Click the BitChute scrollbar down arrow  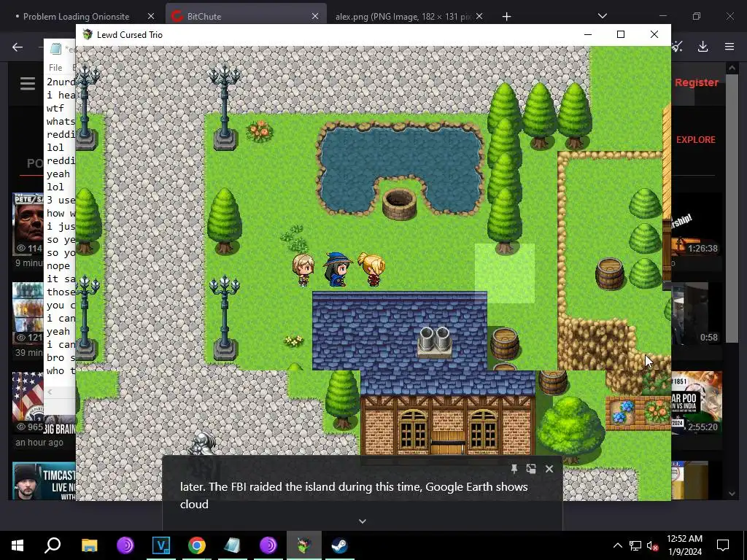pyautogui.click(x=732, y=494)
